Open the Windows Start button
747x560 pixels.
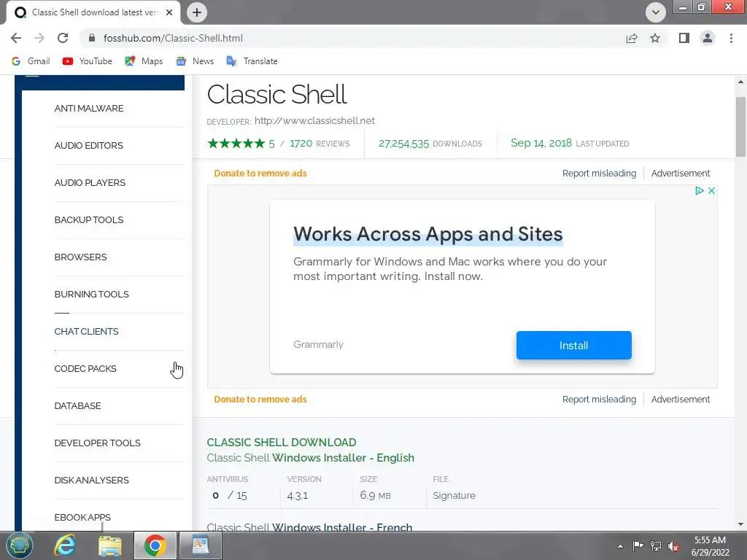point(20,545)
